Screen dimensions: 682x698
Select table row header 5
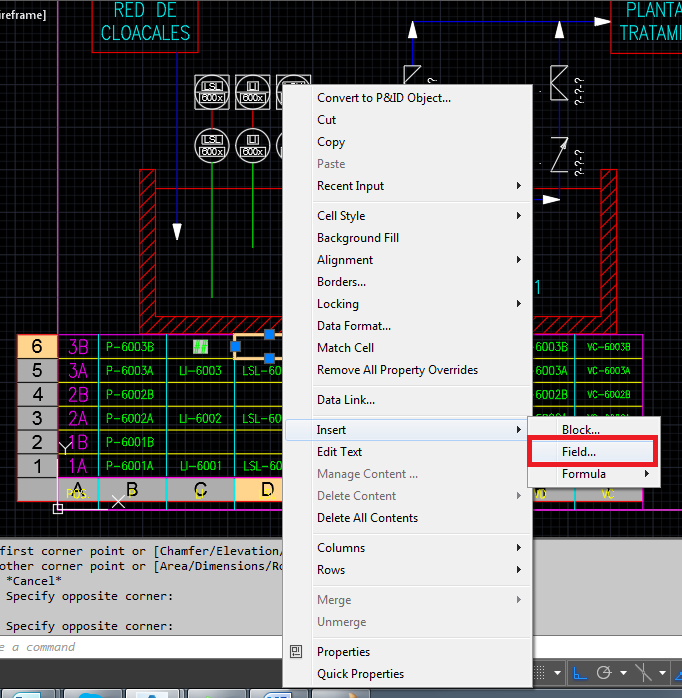[37, 370]
